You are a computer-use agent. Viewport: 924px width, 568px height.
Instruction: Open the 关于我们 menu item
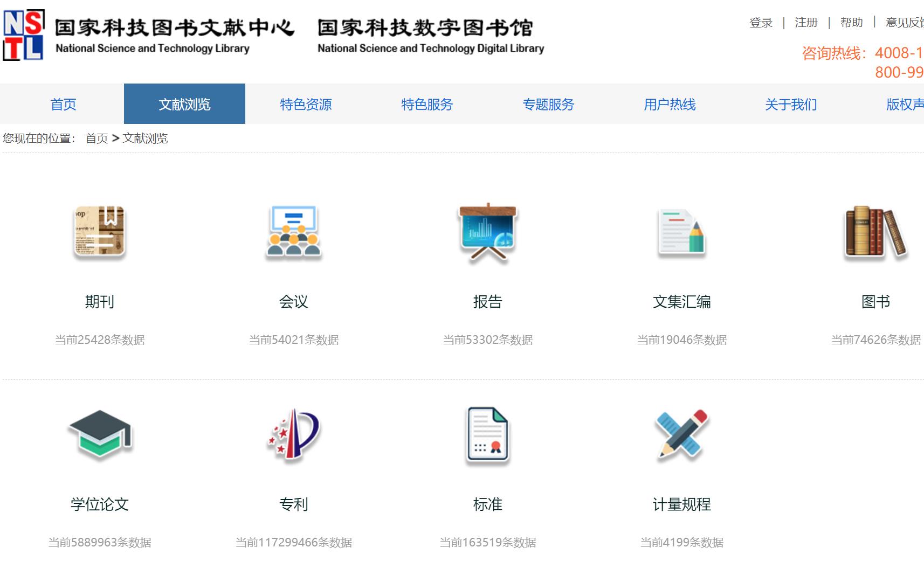click(791, 103)
